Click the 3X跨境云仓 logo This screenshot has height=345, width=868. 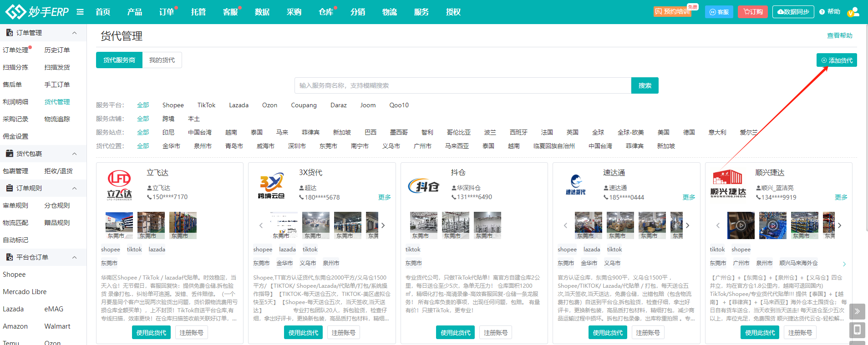point(271,185)
